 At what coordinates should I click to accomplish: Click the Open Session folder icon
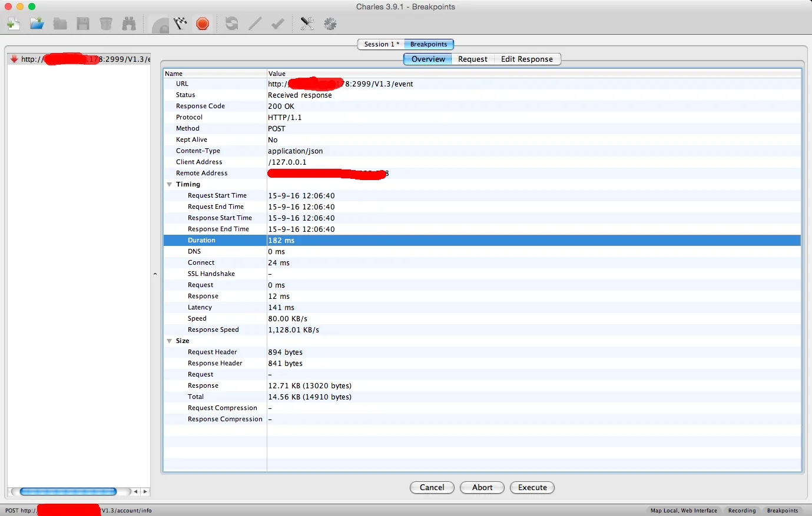click(37, 24)
